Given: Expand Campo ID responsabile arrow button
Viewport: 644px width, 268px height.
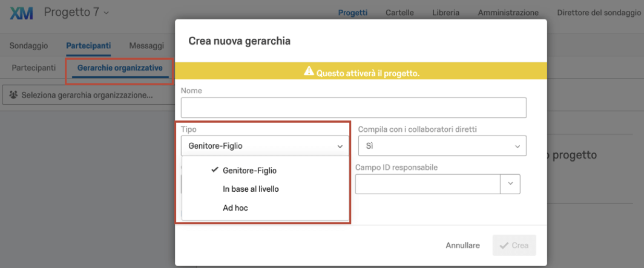Looking at the screenshot, I should (x=510, y=183).
